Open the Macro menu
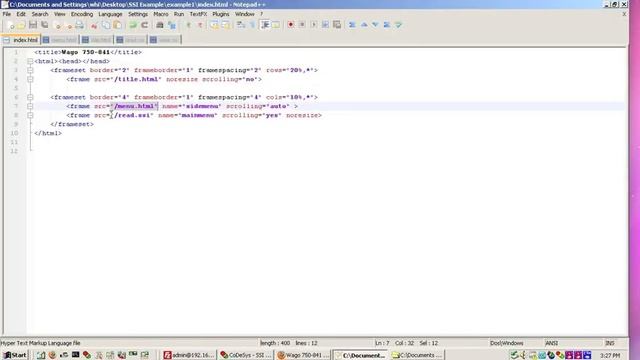Screen dimensions: 640x360 161,14
